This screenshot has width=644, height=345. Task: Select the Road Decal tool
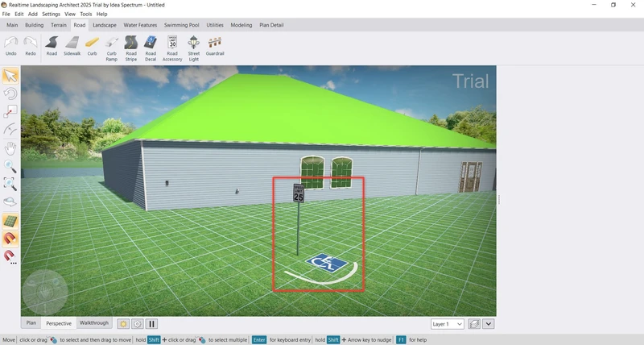[151, 47]
